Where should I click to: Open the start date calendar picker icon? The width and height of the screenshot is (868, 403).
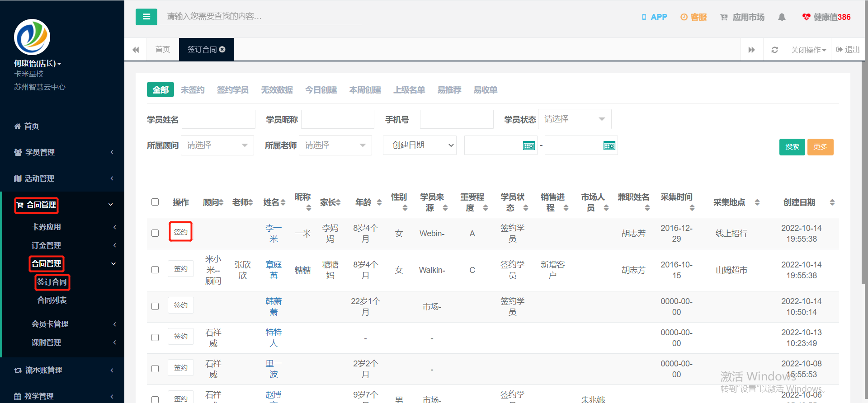pyautogui.click(x=528, y=145)
